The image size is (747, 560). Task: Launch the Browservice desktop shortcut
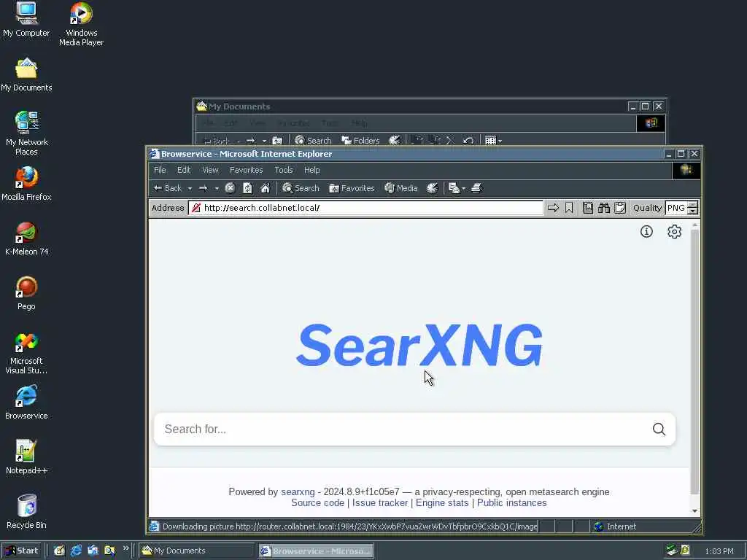pyautogui.click(x=26, y=402)
